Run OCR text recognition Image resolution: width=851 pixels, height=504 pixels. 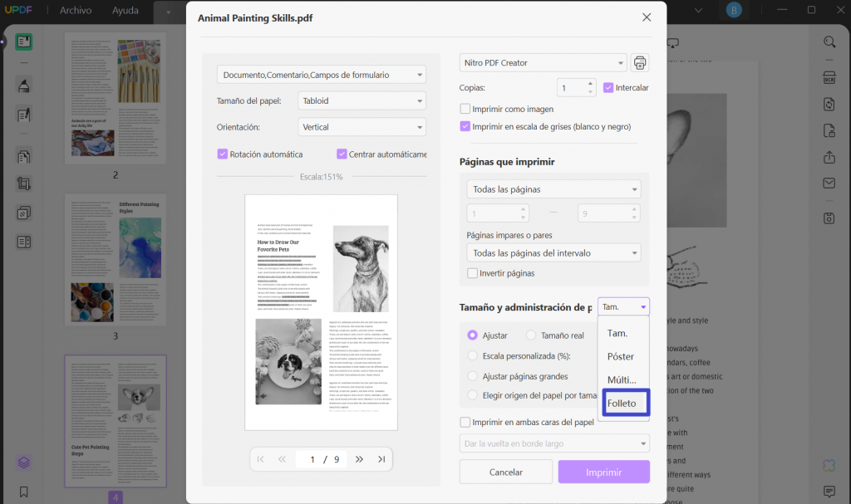tap(829, 76)
